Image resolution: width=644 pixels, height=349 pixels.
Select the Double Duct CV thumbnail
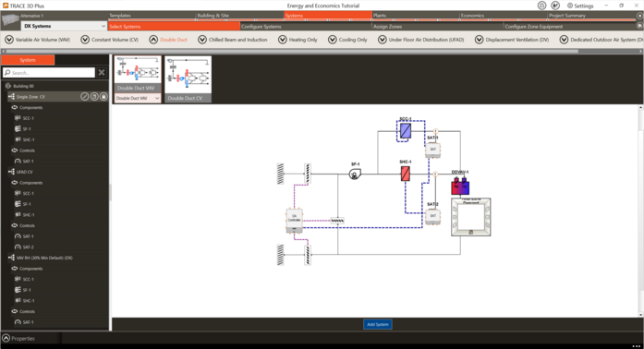point(188,79)
